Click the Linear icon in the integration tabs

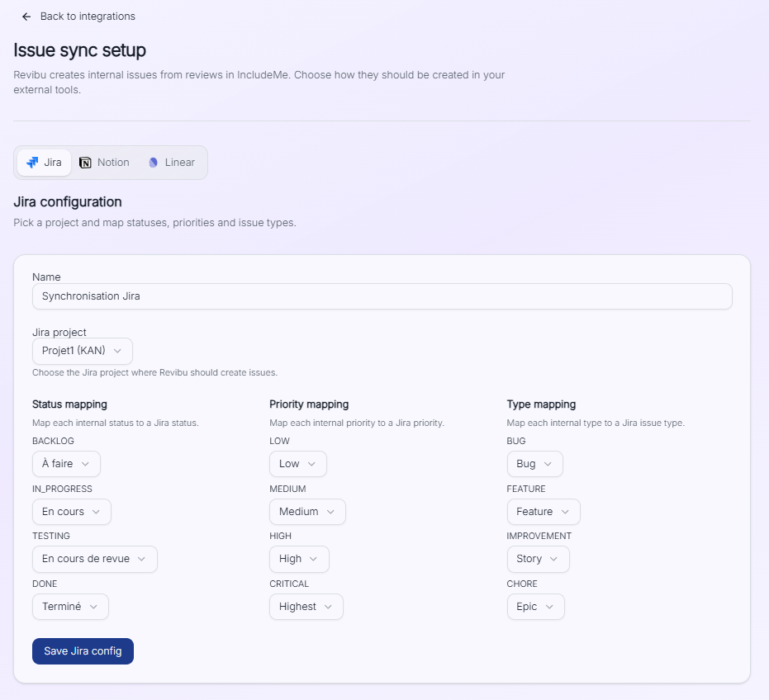coord(152,162)
